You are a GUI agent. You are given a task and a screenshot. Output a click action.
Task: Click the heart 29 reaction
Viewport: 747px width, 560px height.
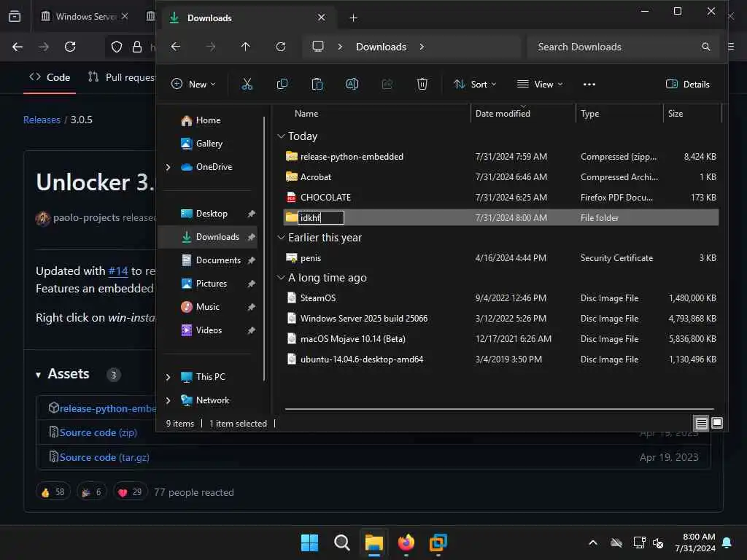point(130,492)
